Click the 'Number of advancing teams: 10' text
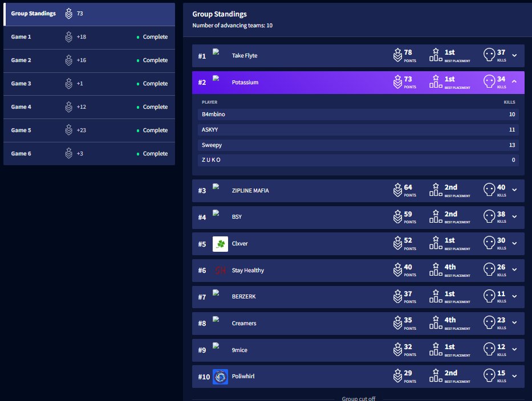Image resolution: width=532 pixels, height=401 pixels. (x=233, y=26)
